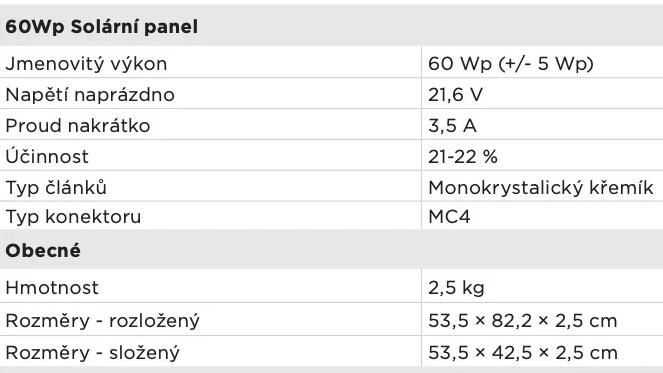The image size is (663, 373).
Task: Select the 'Účinnost' row label
Action: click(x=47, y=156)
